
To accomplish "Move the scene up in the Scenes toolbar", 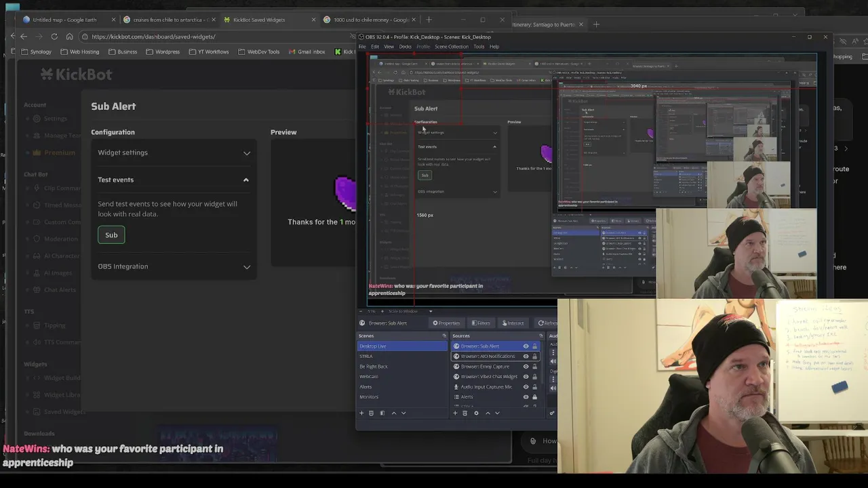I will click(393, 413).
